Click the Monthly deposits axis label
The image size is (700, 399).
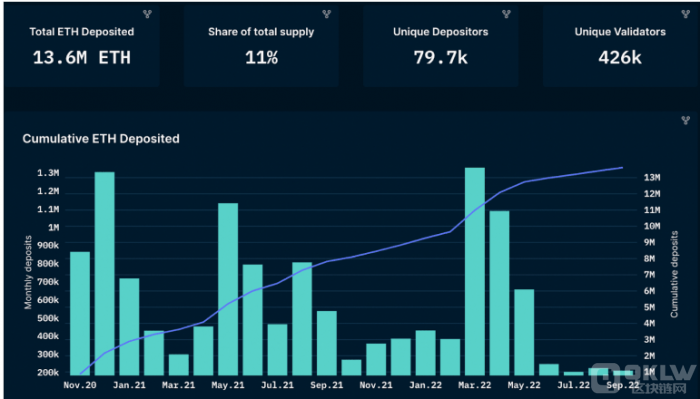[x=28, y=272]
